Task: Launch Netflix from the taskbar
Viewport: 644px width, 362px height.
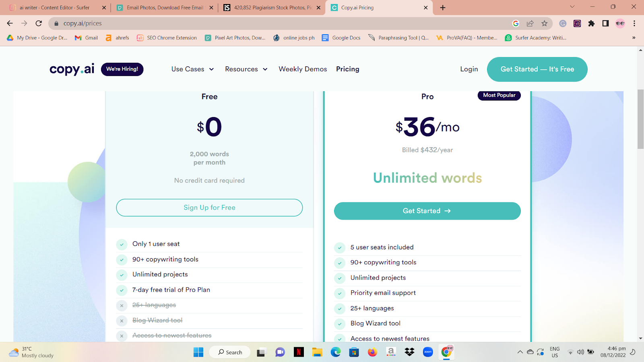Action: [x=299, y=352]
